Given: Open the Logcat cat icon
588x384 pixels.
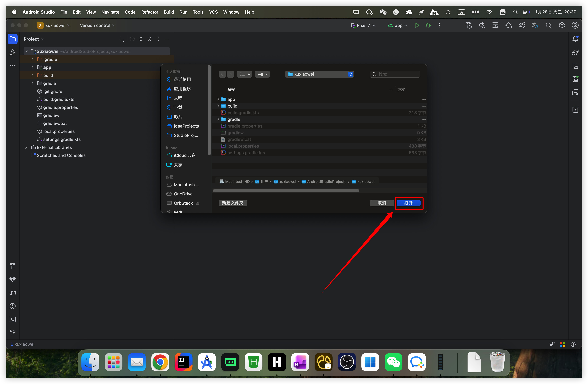Looking at the screenshot, I should pos(13,293).
